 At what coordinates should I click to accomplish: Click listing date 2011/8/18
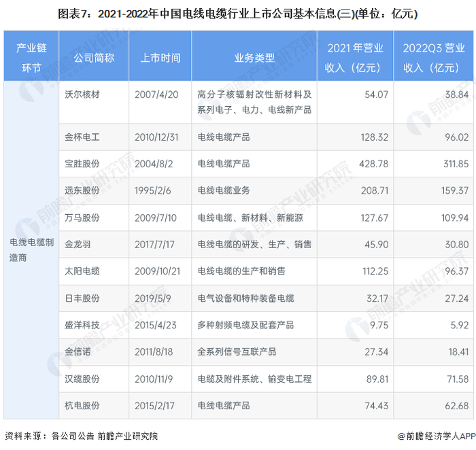154,351
